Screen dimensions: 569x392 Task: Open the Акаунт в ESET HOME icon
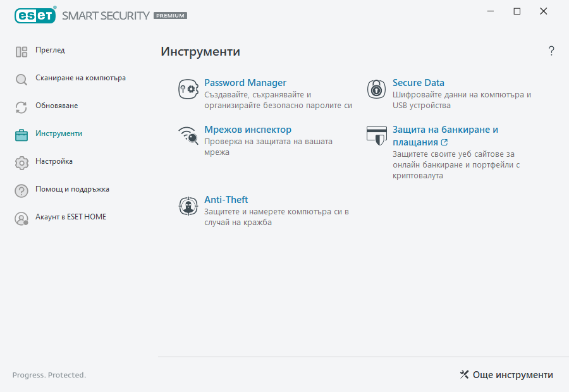click(21, 217)
